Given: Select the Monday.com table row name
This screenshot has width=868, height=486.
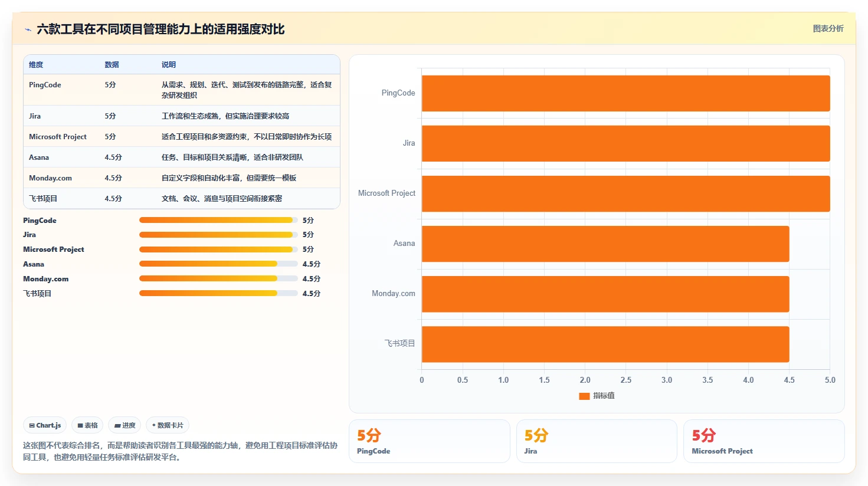Looking at the screenshot, I should (x=50, y=178).
